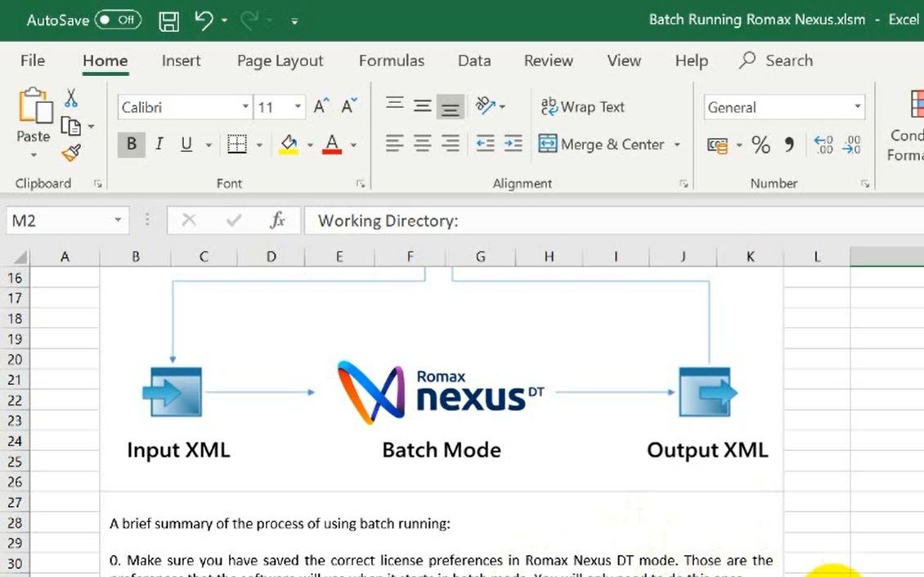924x577 pixels.
Task: Apply Percent Style
Action: click(760, 145)
